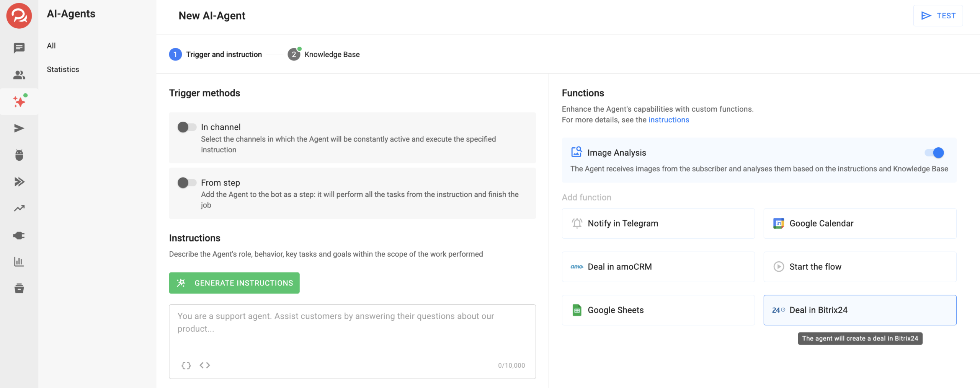The height and width of the screenshot is (388, 980).
Task: Select the AI-Agents sparkle icon in sidebar
Action: coord(19,102)
